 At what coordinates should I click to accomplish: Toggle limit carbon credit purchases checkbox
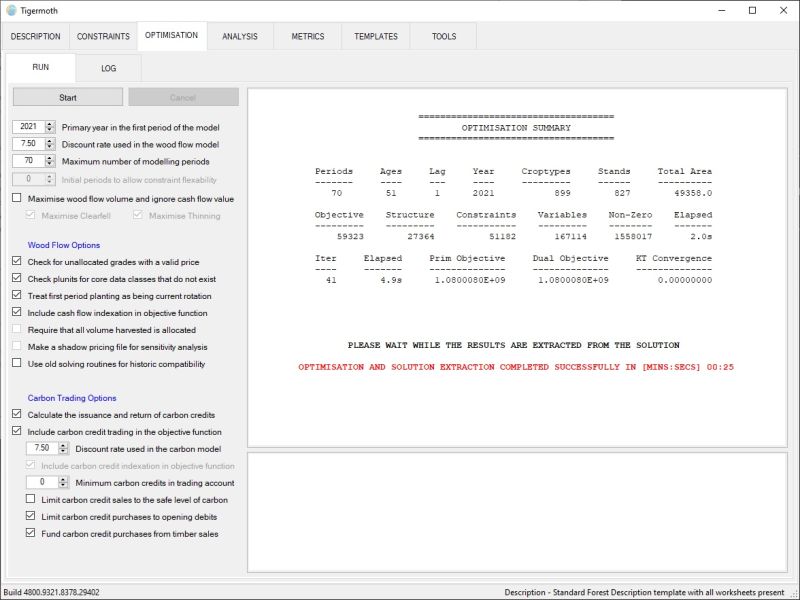31,516
